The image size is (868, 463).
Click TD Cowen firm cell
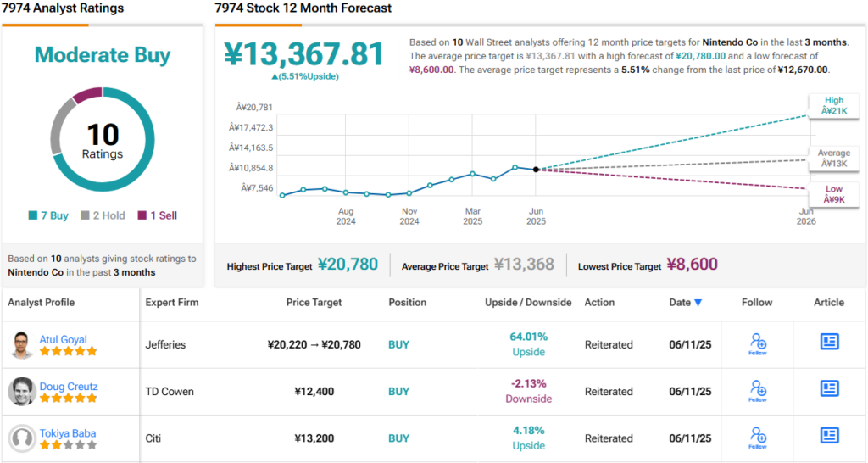click(170, 392)
